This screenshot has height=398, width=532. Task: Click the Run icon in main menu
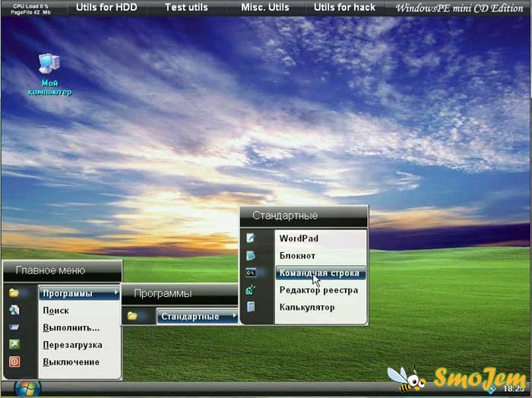click(x=14, y=327)
